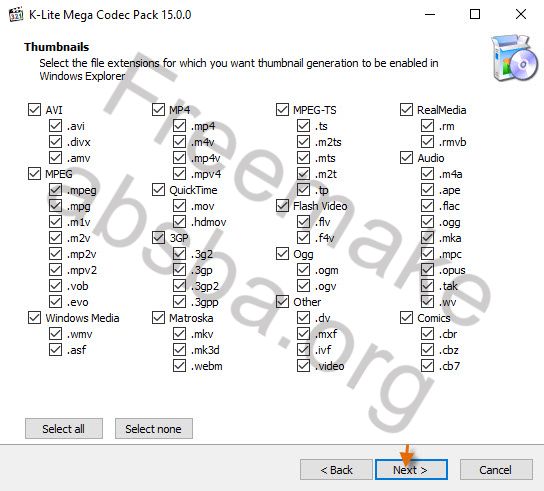Proceed with the Next button
This screenshot has height=491, width=544.
[411, 470]
